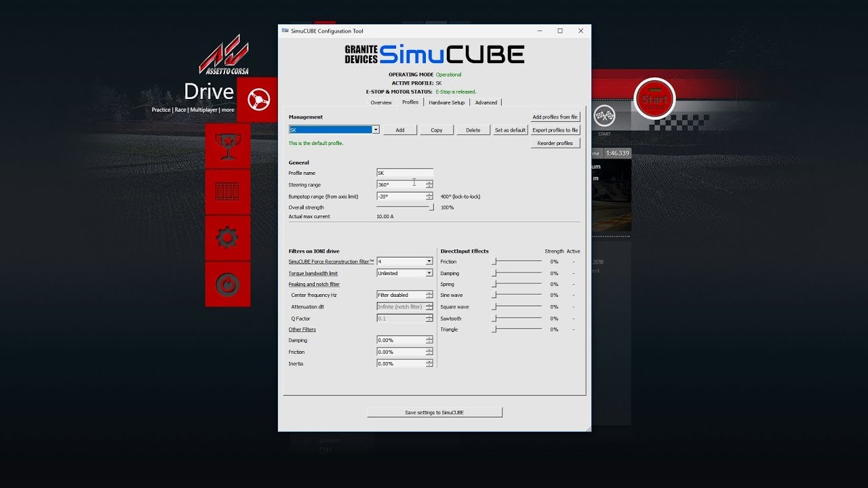Click the DirectInput Friction strength slider
The width and height of the screenshot is (868, 488).
[517, 261]
